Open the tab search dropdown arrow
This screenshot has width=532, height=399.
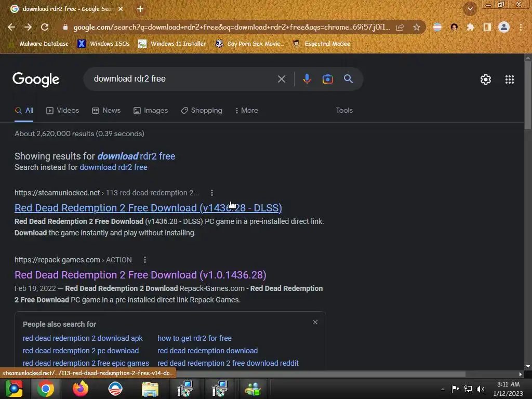[470, 9]
